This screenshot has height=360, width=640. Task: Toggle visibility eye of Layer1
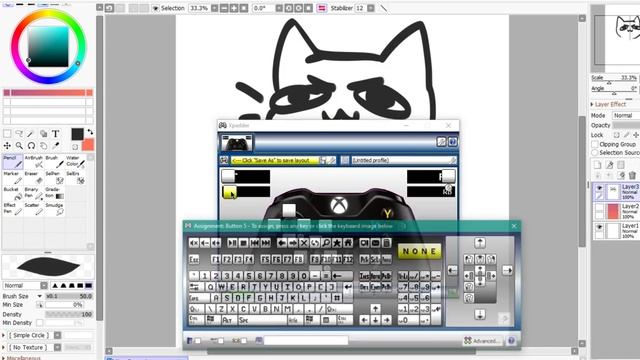click(x=599, y=227)
